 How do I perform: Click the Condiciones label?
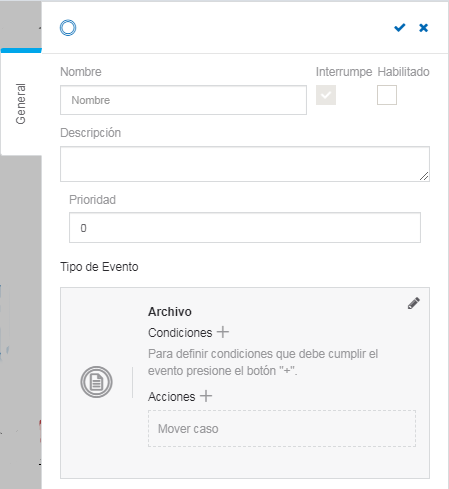(180, 333)
